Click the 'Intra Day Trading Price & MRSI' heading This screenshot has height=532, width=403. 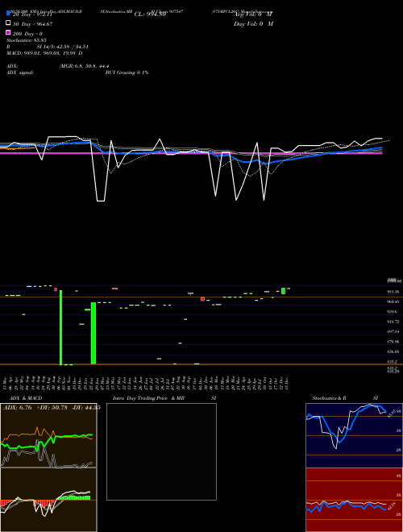click(x=164, y=398)
